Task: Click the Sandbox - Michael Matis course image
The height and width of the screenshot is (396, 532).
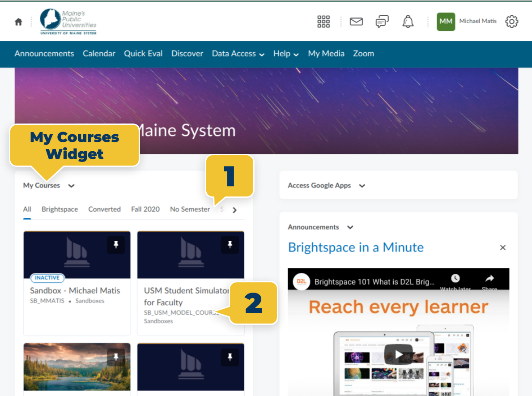Action: coord(77,255)
